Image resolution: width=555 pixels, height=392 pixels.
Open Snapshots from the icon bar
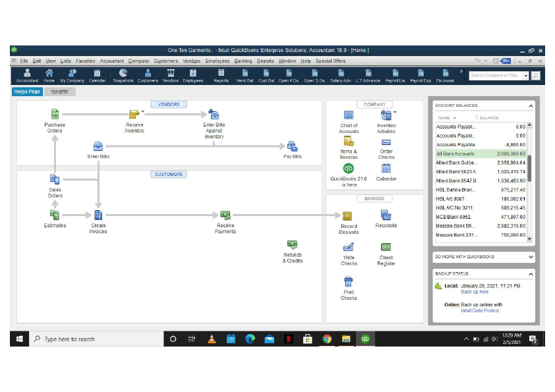(123, 76)
